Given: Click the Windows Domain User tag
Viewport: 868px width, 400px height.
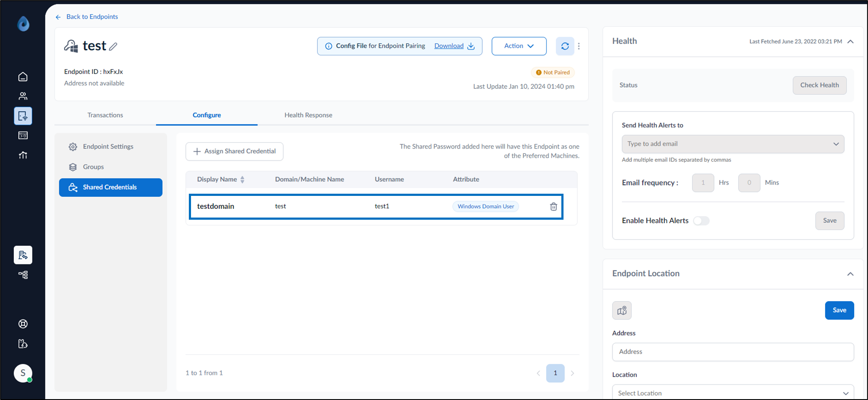Looking at the screenshot, I should coord(486,206).
